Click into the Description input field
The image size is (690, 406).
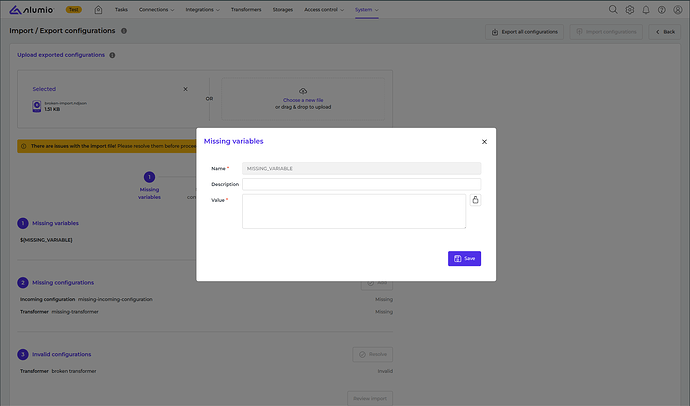(x=361, y=184)
